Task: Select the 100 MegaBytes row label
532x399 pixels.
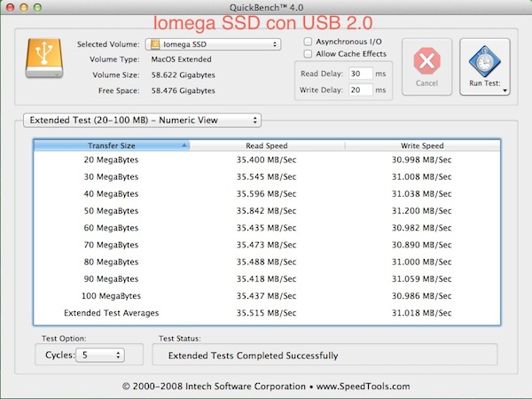Action: (112, 296)
